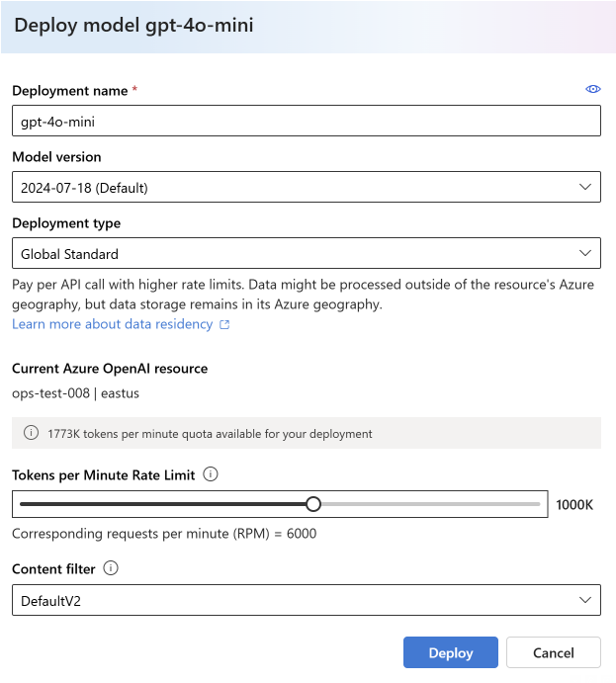
Task: Click the chevron in the Global Standard field
Action: pyautogui.click(x=584, y=253)
